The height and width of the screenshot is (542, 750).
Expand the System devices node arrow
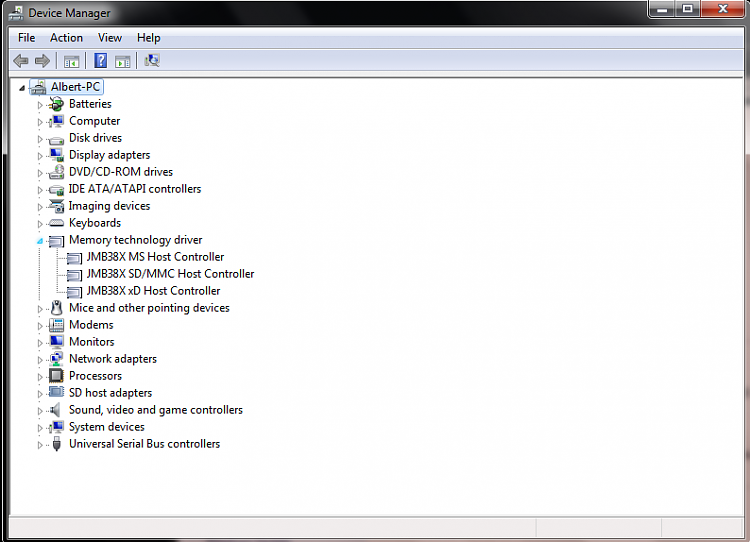click(x=40, y=428)
